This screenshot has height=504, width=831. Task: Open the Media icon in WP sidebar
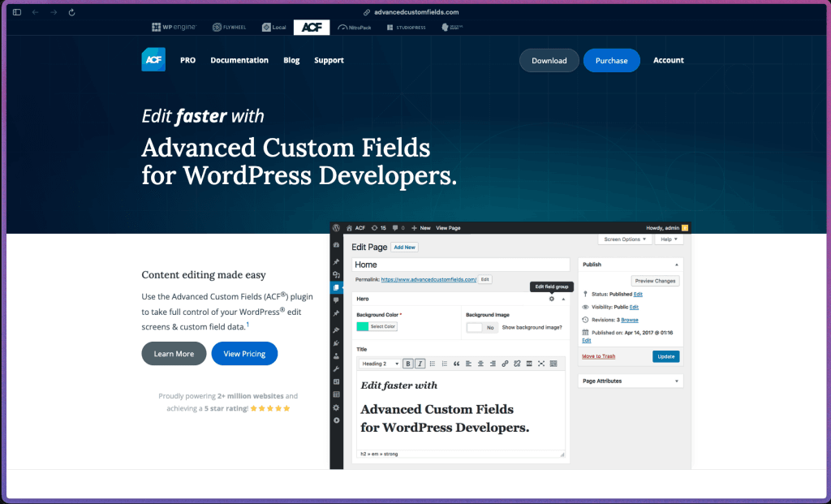[336, 274]
